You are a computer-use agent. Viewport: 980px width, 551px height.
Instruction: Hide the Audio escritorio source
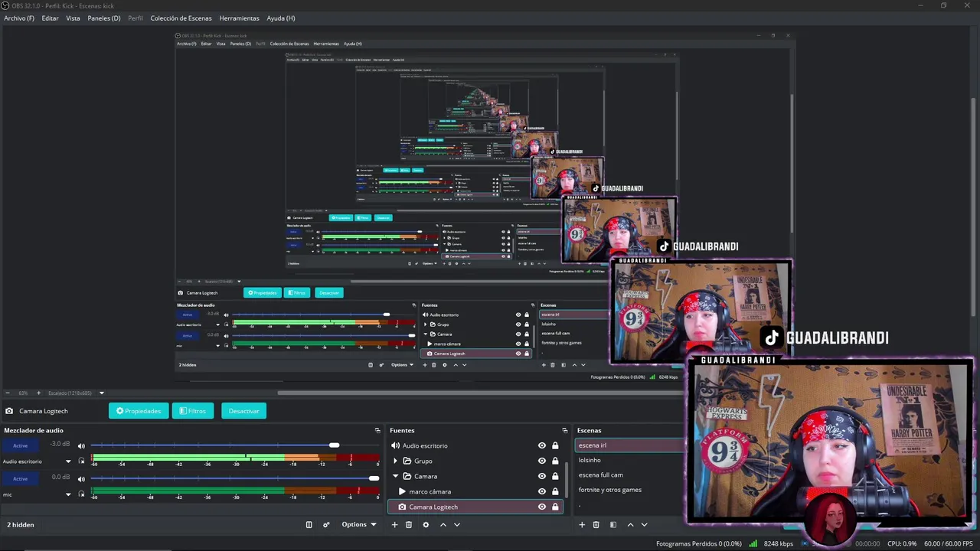(542, 445)
